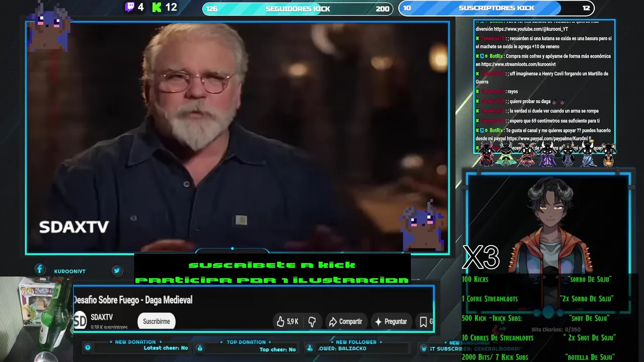
Task: Click the '2000 Bits/ 7 Kick Subs' reward row
Action: point(538,357)
